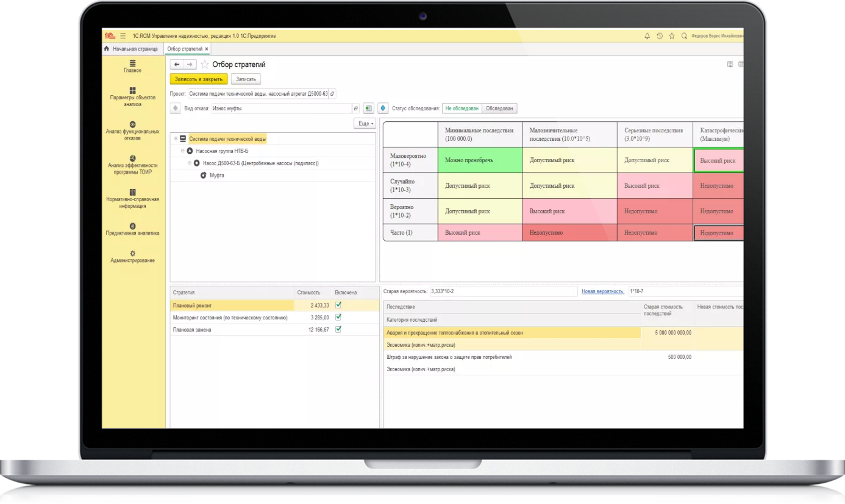Open Главное section in the sidebar

132,66
